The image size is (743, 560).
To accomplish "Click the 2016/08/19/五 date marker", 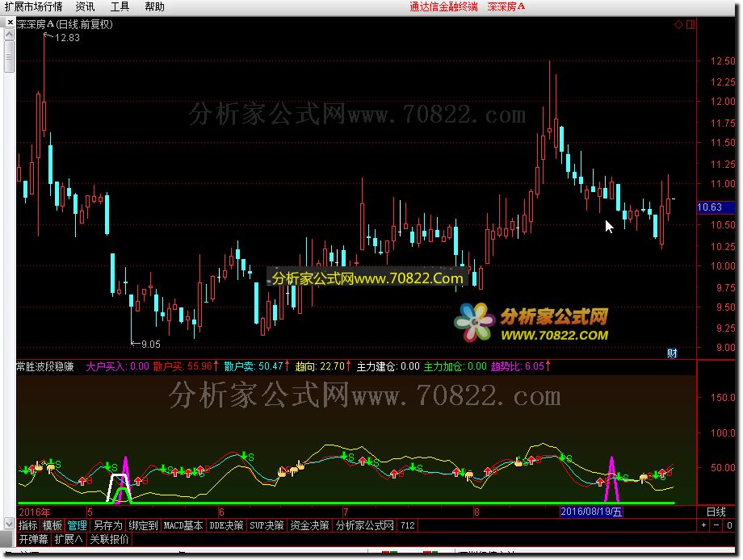I will click(591, 512).
